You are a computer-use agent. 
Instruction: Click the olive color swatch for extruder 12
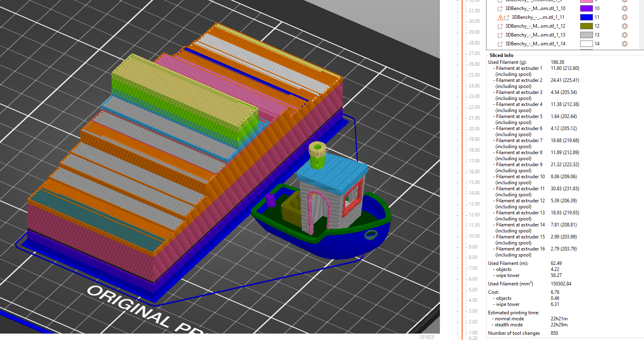(x=587, y=26)
